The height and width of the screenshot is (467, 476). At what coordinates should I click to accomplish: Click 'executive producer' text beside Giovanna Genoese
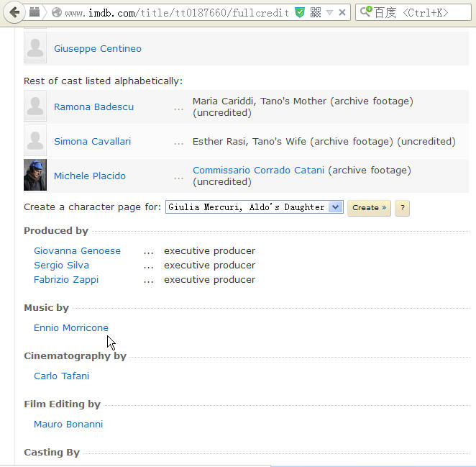click(x=210, y=251)
